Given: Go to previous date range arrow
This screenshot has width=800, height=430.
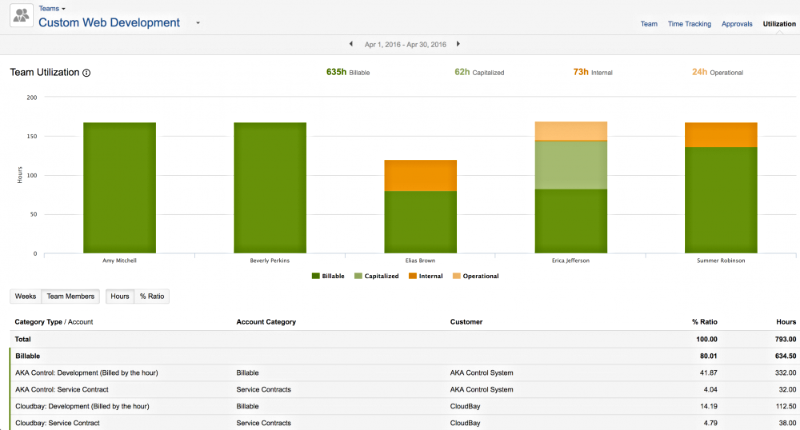Looking at the screenshot, I should (x=351, y=44).
